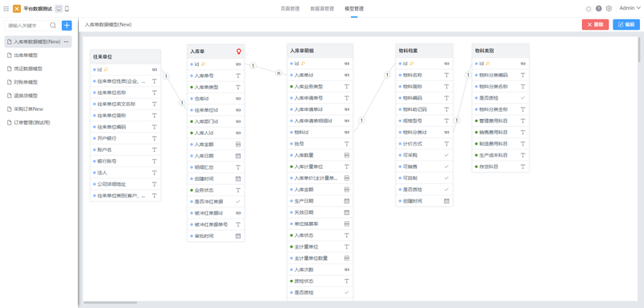The height and width of the screenshot is (308, 644).
Task: Switch to mobile preview mode icon
Action: click(x=67, y=9)
